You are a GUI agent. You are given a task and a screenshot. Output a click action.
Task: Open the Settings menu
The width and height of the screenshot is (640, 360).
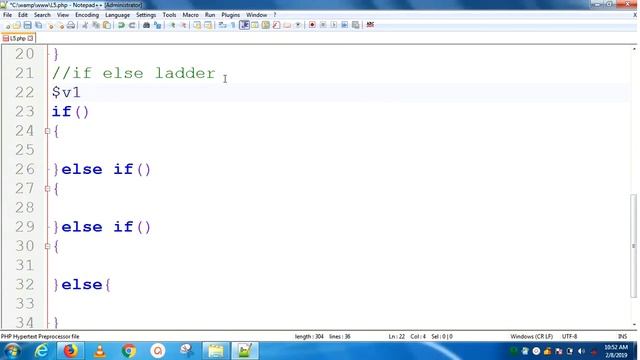pyautogui.click(x=146, y=15)
